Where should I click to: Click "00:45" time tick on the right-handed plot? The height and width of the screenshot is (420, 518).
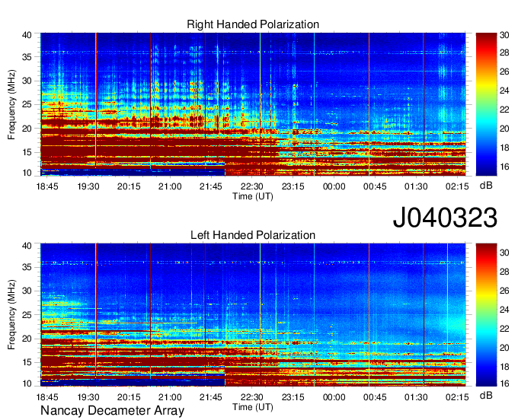tap(375, 186)
